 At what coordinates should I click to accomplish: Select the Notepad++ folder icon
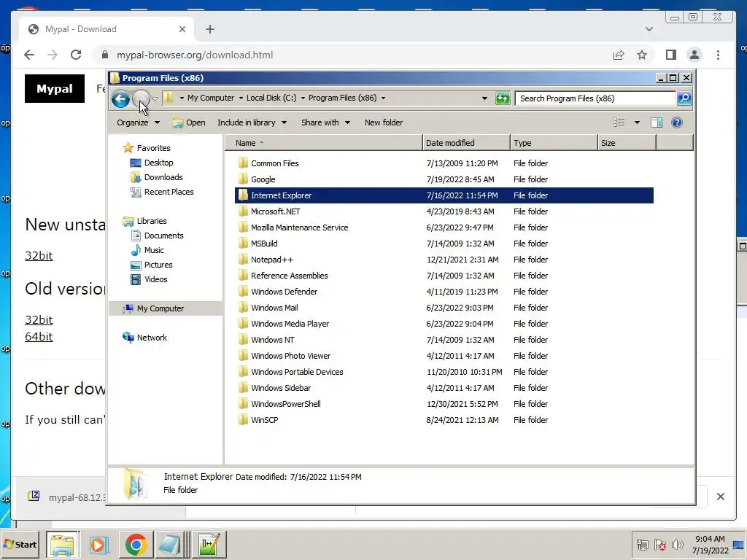[x=243, y=260]
